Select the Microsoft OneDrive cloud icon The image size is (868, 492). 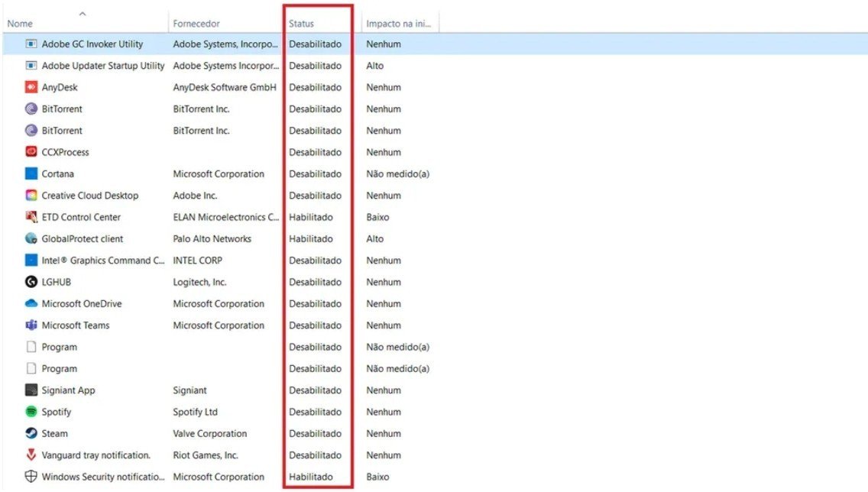(31, 303)
